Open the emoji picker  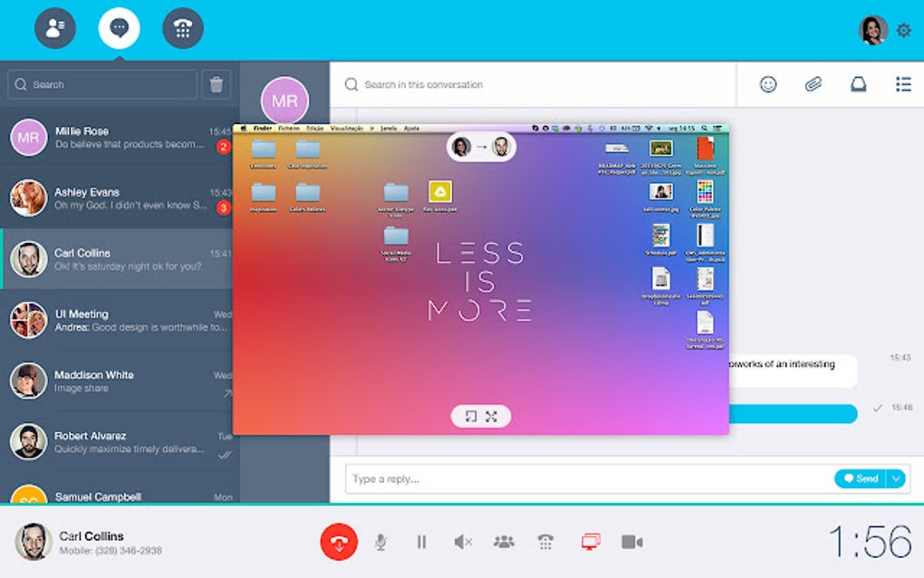(x=768, y=84)
